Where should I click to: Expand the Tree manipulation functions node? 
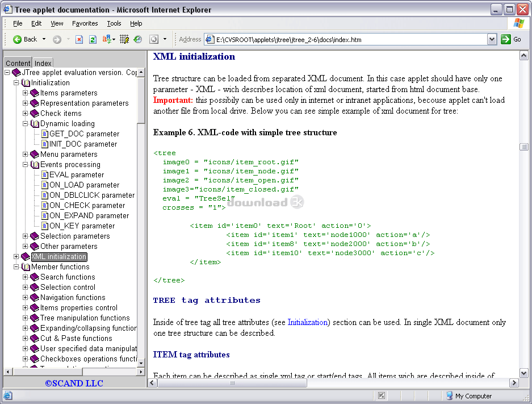[26, 318]
